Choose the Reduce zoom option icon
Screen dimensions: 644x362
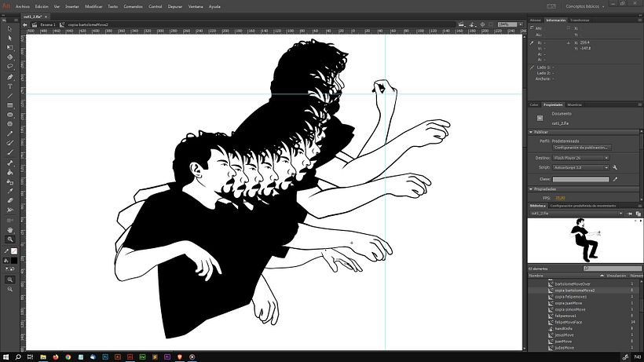pyautogui.click(x=10, y=289)
